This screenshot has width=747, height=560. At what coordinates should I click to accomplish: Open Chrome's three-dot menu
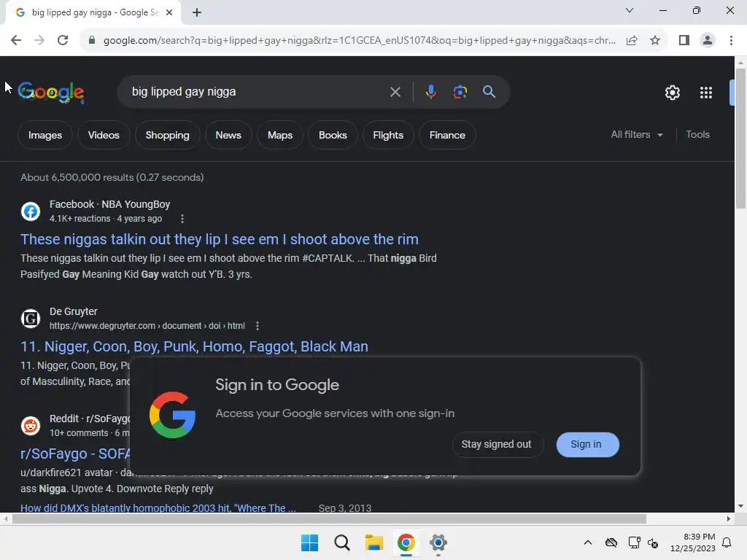731,41
